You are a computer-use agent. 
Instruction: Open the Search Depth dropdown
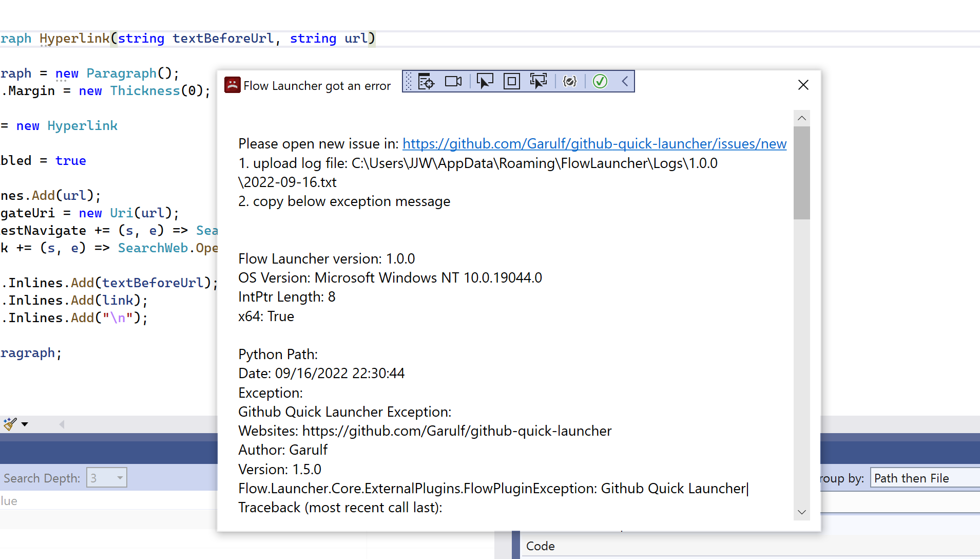107,478
